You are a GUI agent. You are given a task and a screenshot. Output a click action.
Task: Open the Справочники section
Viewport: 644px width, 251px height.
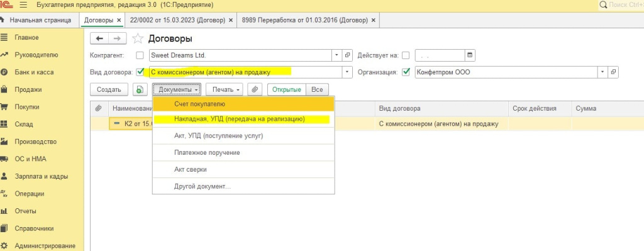(x=34, y=228)
